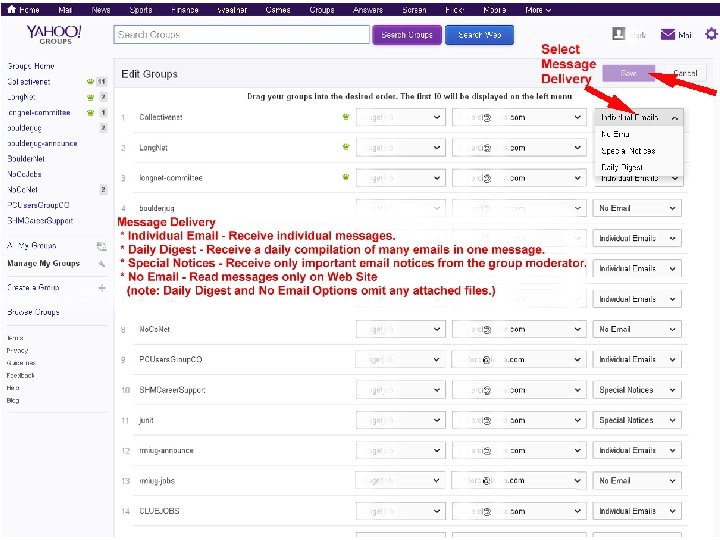Click the NoCoNet group name in list
The width and height of the screenshot is (720, 540).
coord(155,329)
